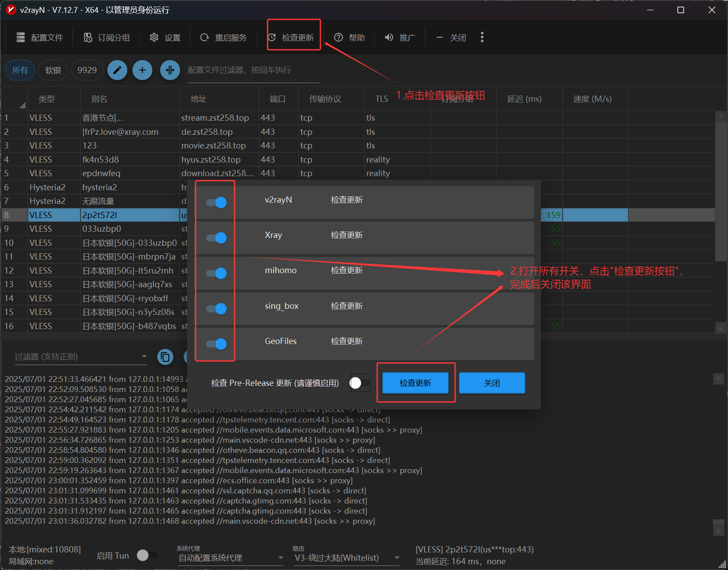Viewport: 728px width, 570px height.
Task: Toggle the v2rayN update switch
Action: click(217, 203)
